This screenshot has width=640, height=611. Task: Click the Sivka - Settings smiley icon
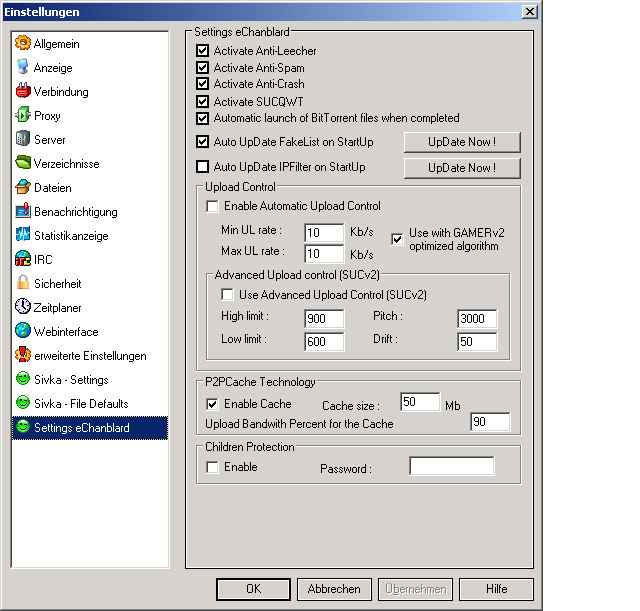[23, 379]
